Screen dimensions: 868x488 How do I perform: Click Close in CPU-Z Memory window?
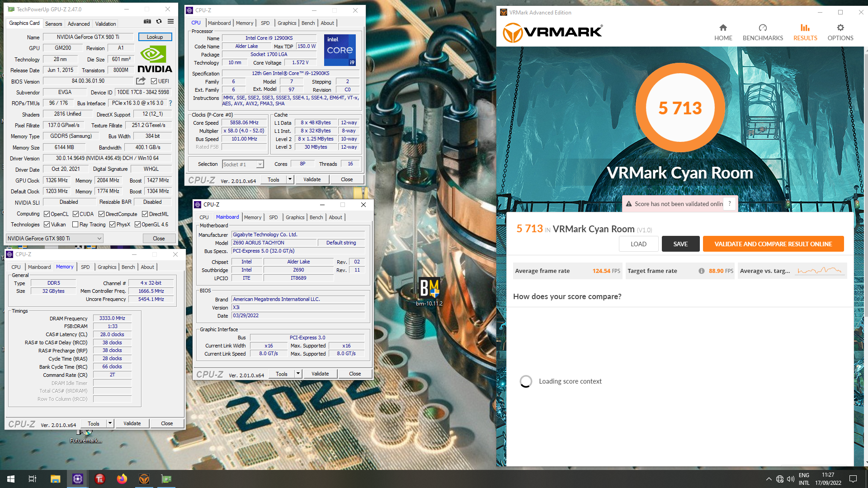tap(167, 423)
